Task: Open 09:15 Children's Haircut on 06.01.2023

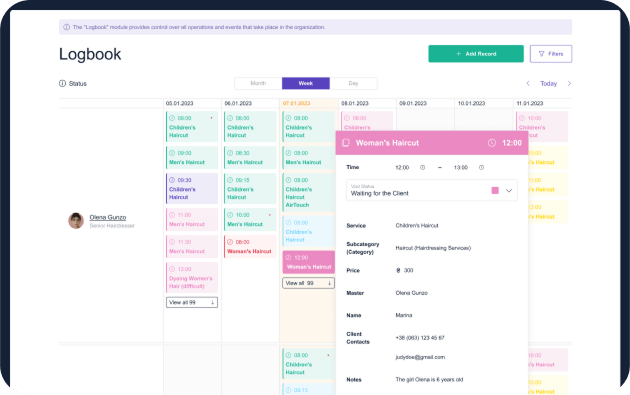Action: coord(250,188)
